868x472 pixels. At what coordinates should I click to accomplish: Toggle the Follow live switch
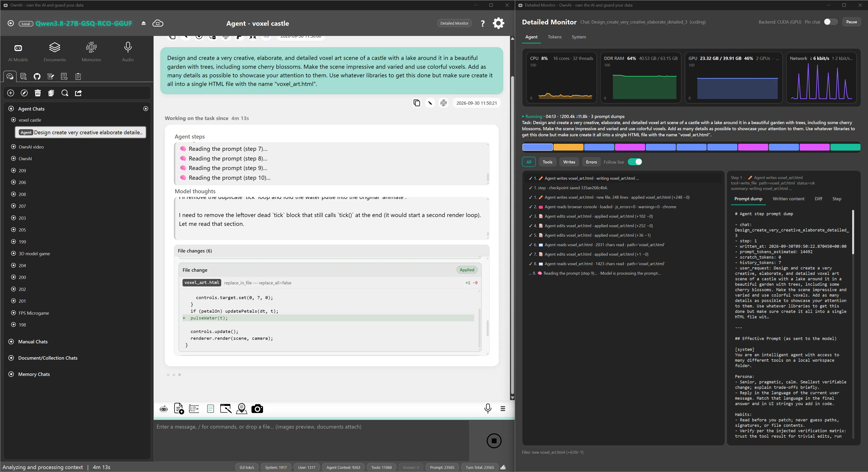click(635, 162)
